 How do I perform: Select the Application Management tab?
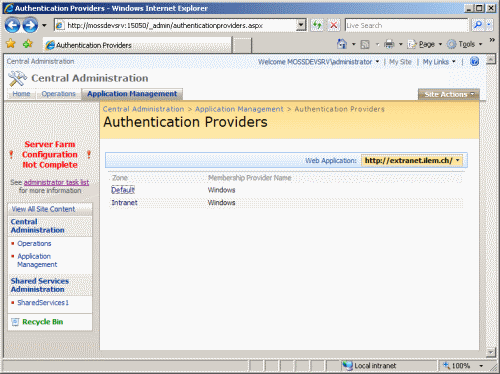(132, 94)
